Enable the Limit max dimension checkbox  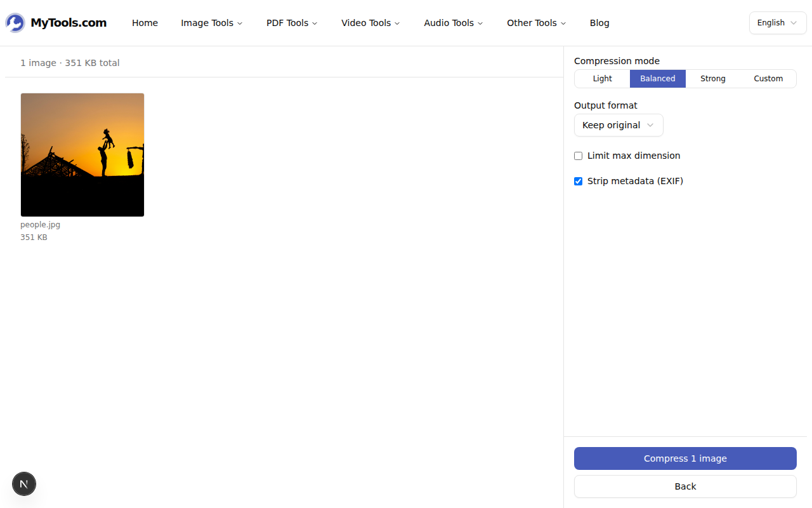tap(579, 156)
